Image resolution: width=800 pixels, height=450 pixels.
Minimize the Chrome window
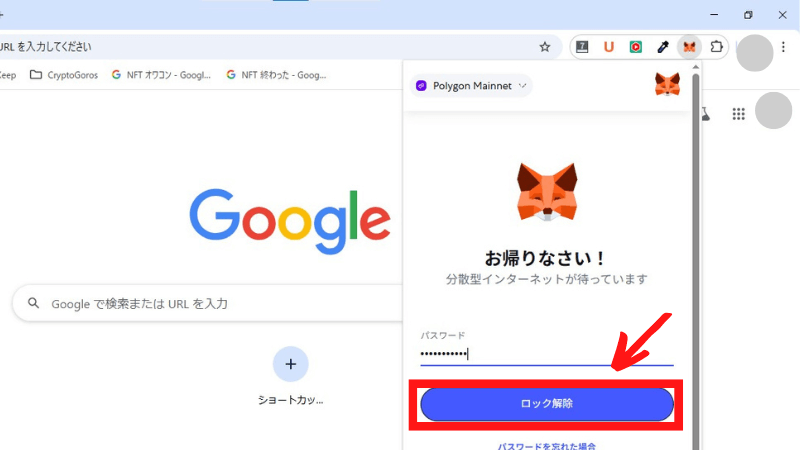click(x=714, y=15)
